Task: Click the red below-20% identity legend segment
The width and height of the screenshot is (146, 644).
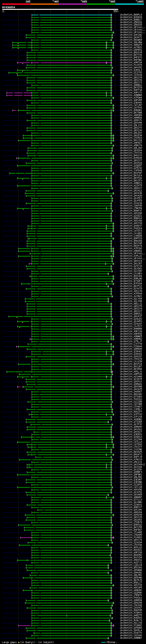Action: click(16, 4)
